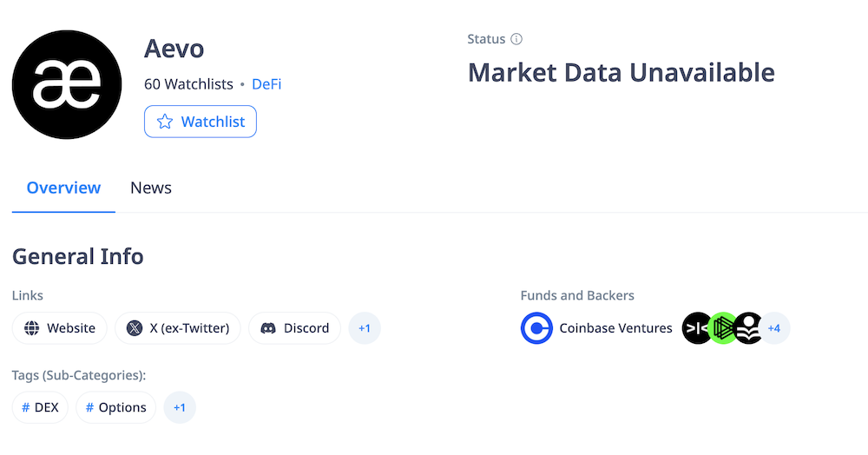The width and height of the screenshot is (868, 455).
Task: Open the X (ex-Twitter) link
Action: click(178, 328)
